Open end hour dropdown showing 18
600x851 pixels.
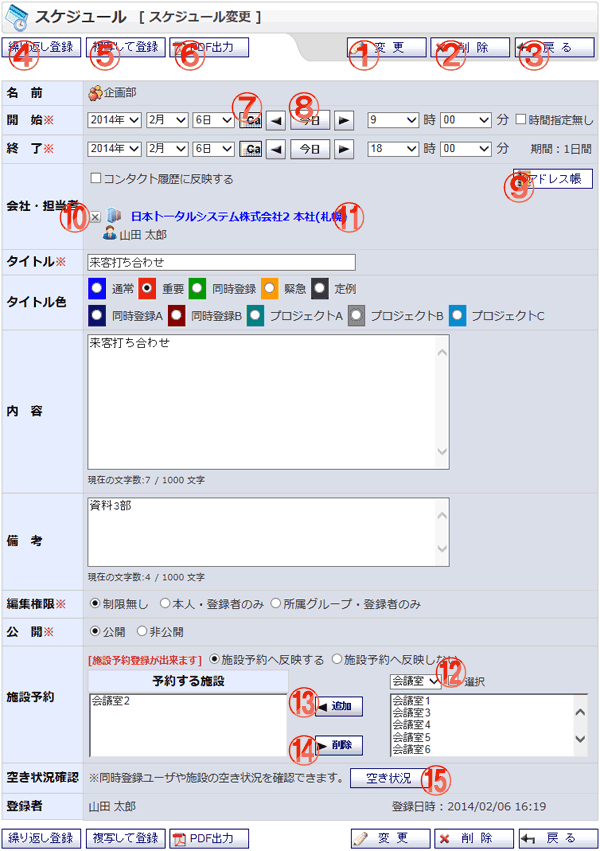(x=393, y=149)
